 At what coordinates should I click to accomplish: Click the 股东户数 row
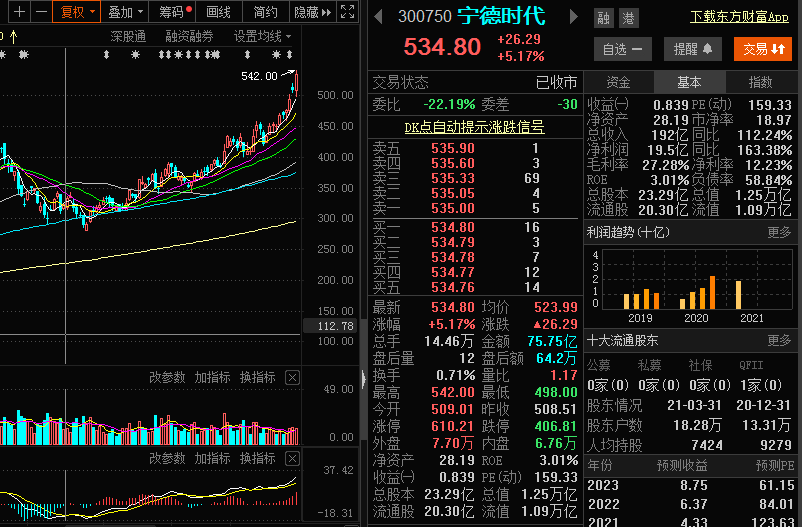(x=689, y=425)
